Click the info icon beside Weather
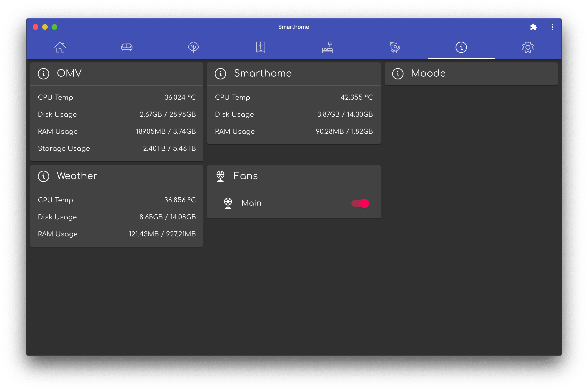 click(44, 176)
